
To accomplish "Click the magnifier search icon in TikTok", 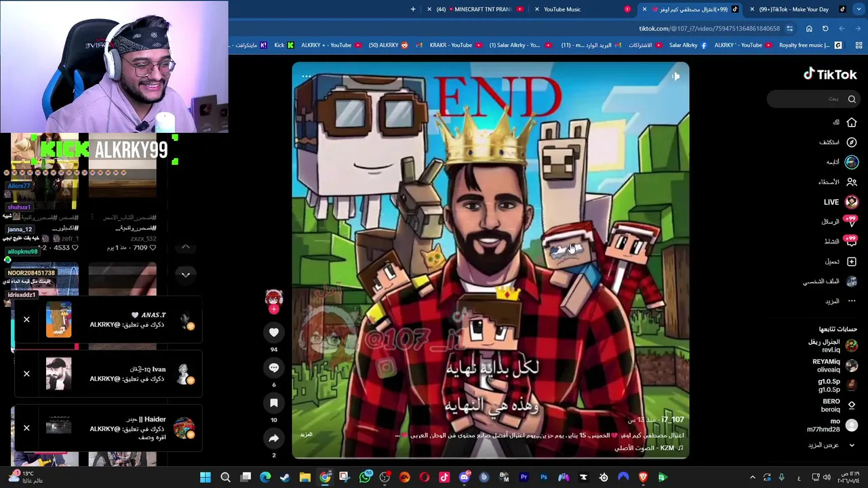I will (852, 99).
